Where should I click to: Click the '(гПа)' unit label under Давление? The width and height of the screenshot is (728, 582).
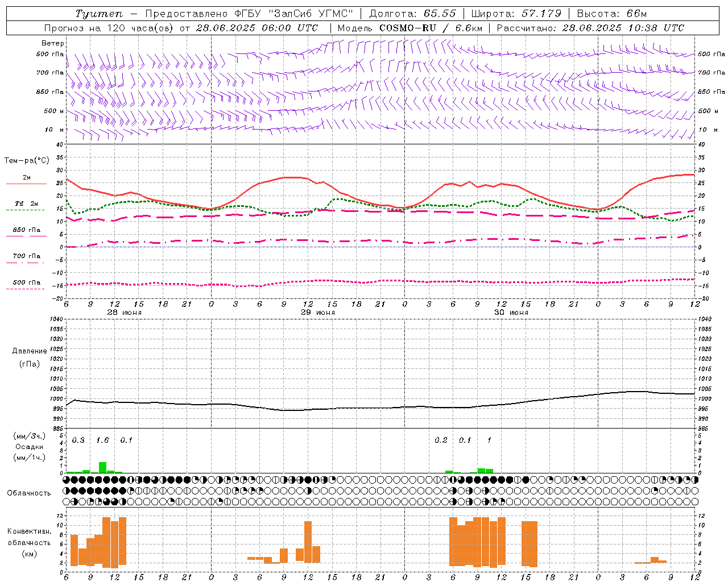pyautogui.click(x=30, y=364)
